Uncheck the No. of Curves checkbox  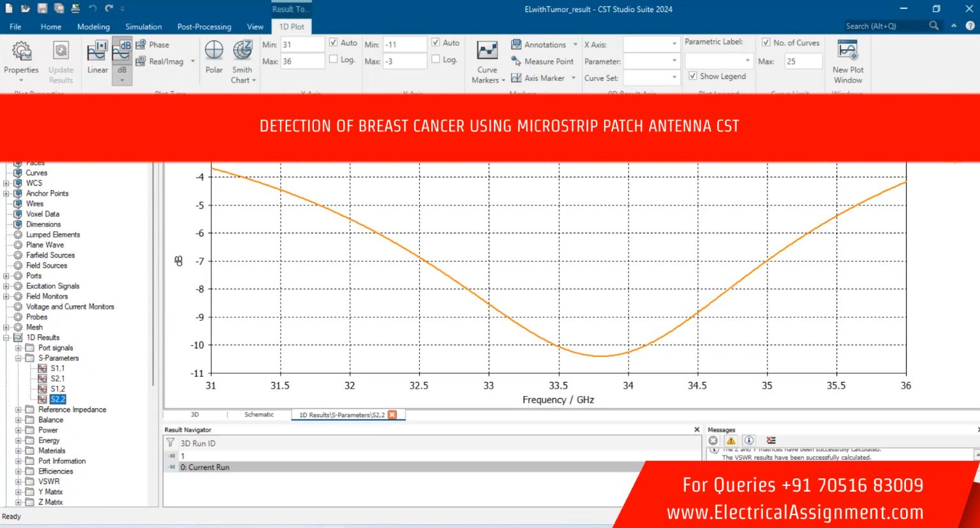coord(766,43)
